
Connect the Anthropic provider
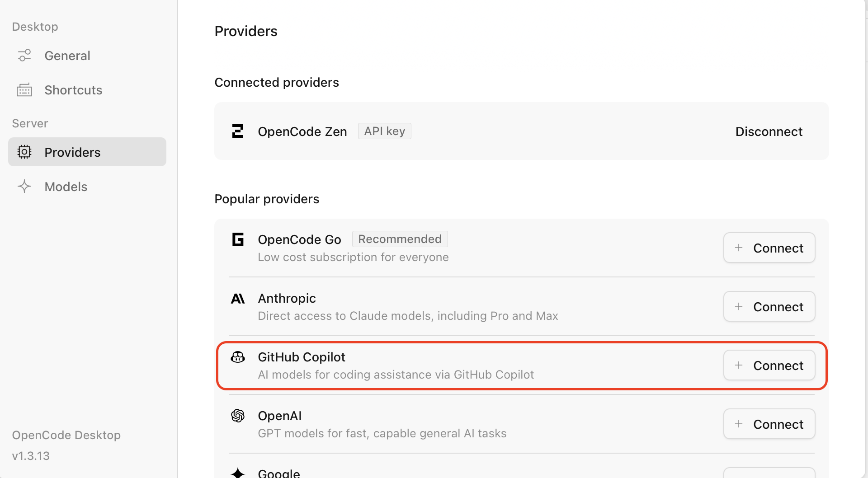click(769, 306)
